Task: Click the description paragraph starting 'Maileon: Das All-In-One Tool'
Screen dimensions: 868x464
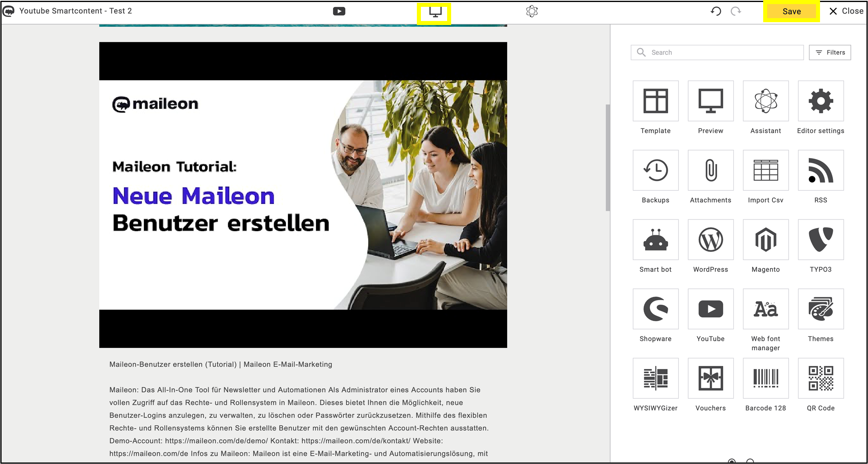Action: pos(299,422)
